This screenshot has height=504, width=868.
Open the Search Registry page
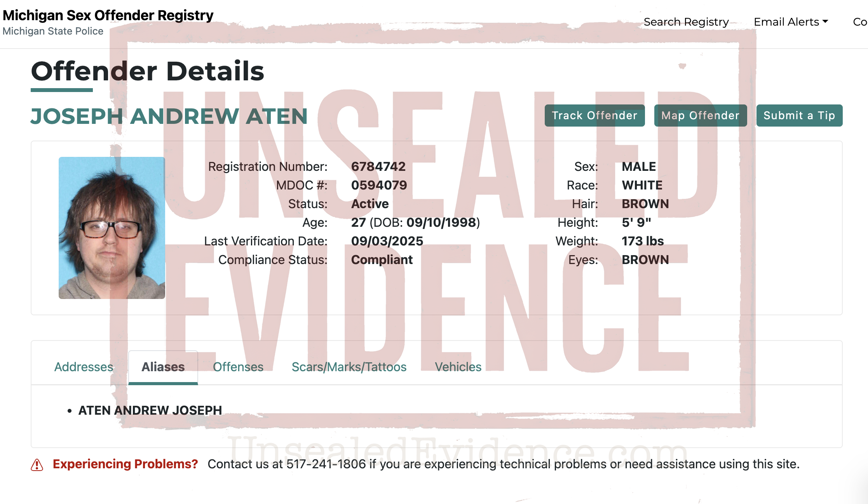(x=686, y=22)
